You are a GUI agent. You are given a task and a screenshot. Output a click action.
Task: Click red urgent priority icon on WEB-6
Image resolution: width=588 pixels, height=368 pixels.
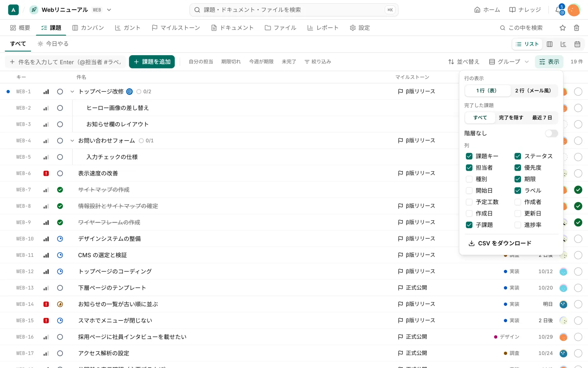pyautogui.click(x=46, y=173)
